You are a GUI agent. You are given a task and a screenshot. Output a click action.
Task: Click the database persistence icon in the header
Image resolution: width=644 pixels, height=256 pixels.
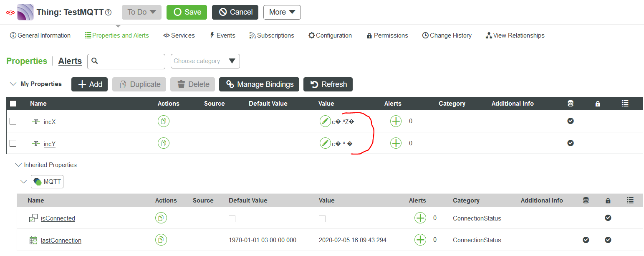(x=570, y=103)
